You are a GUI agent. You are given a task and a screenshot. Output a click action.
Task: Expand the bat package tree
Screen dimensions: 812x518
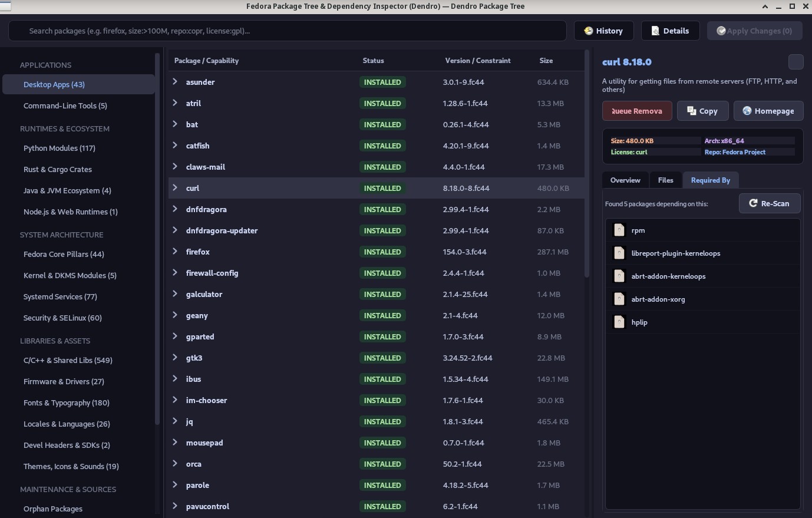175,124
